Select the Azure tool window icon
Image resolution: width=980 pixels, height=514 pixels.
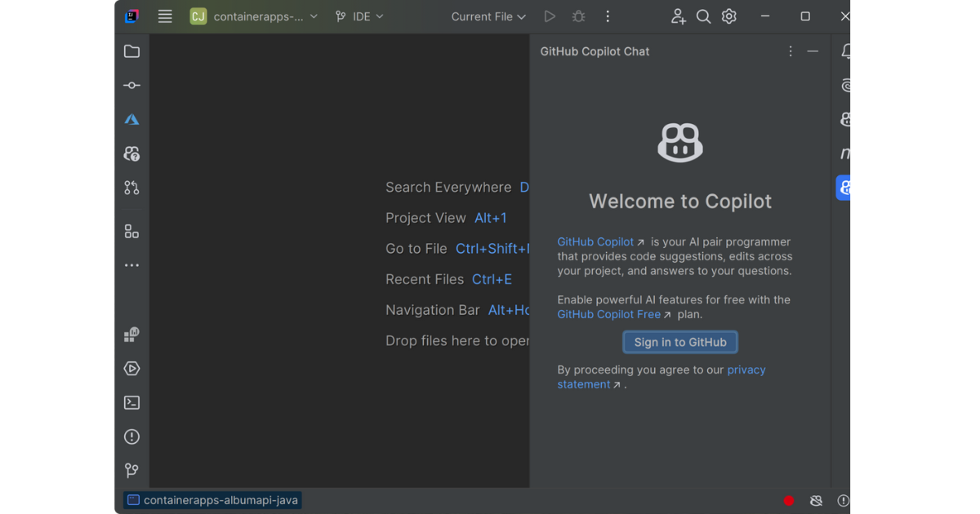coord(131,118)
